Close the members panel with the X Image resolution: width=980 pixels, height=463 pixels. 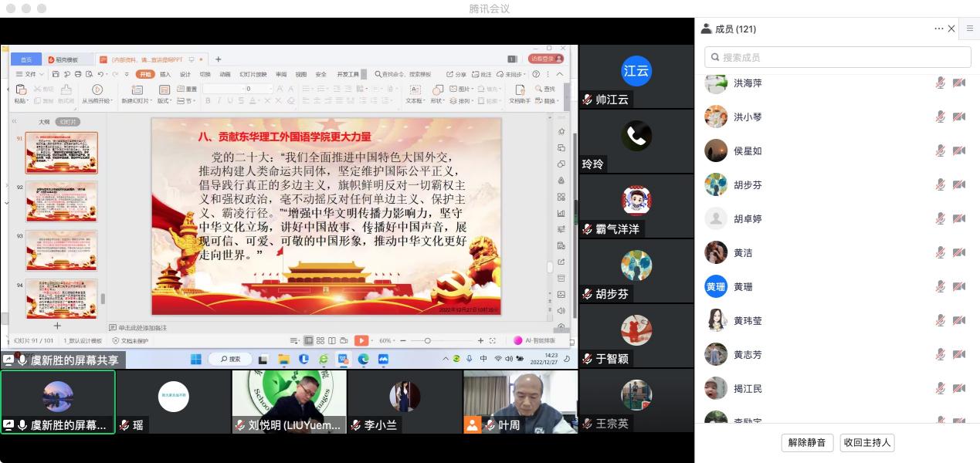pos(951,29)
